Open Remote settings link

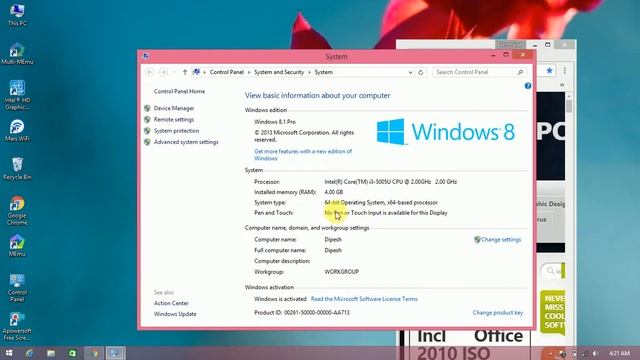click(x=174, y=120)
